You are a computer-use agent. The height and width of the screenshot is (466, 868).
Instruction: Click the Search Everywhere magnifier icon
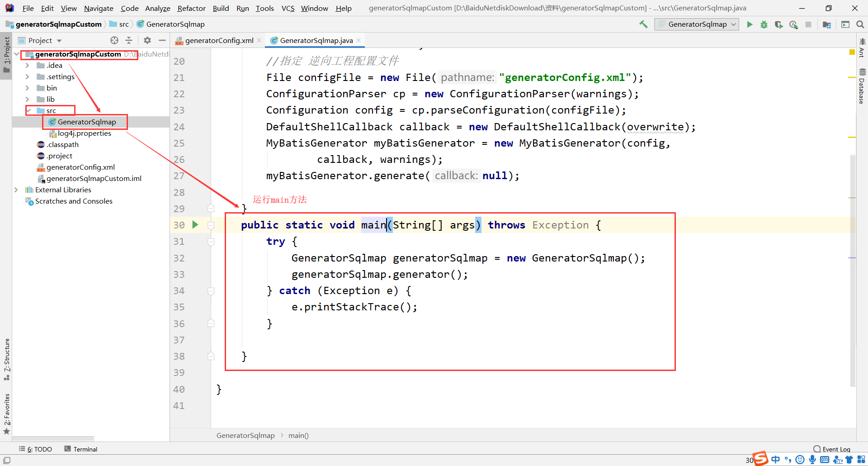click(860, 24)
